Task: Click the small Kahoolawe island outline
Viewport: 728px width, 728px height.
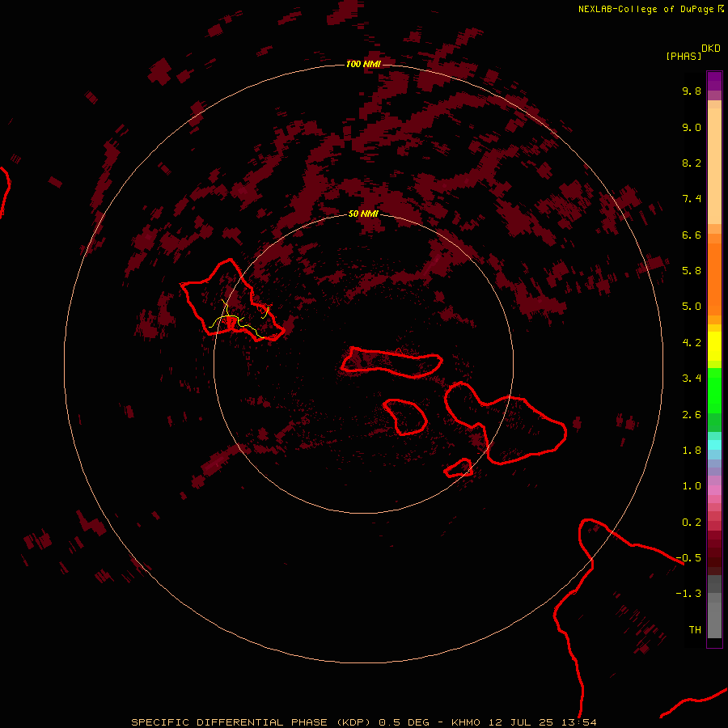Action: 459,468
